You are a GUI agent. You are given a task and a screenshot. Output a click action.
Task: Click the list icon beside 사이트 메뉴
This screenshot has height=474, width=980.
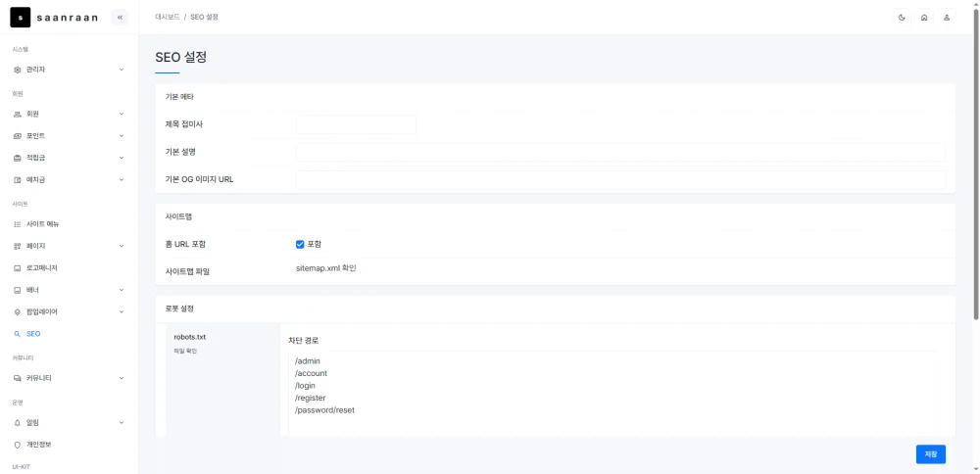[18, 224]
